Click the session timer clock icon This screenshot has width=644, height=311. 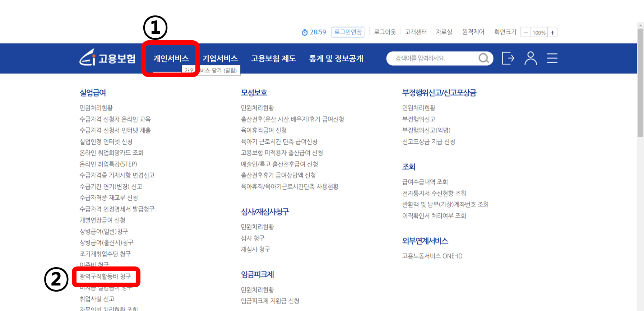(x=305, y=32)
